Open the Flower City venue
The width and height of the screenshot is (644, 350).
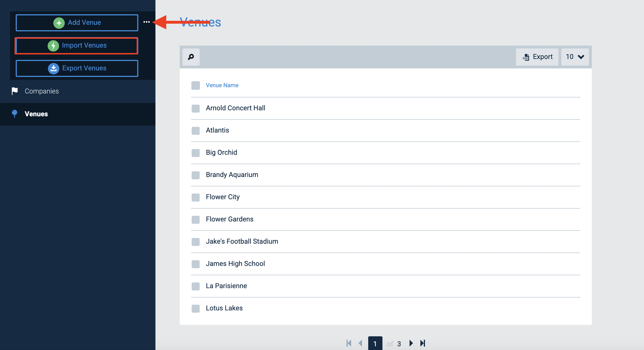click(223, 197)
